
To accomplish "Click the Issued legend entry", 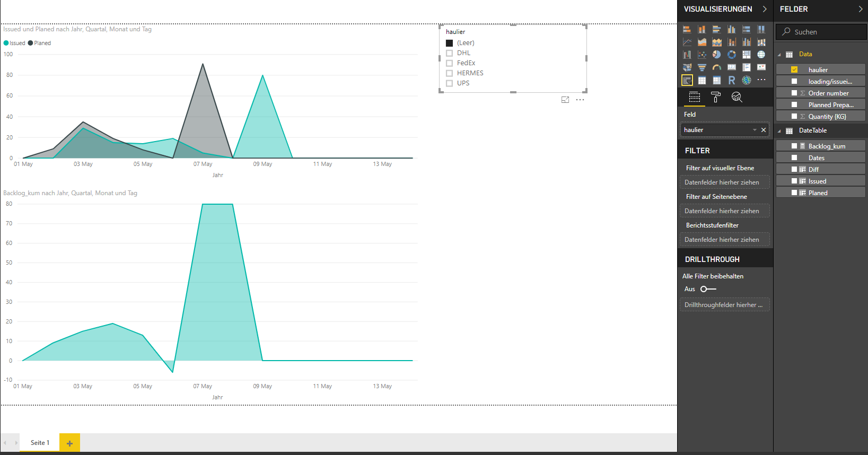I will (x=14, y=43).
